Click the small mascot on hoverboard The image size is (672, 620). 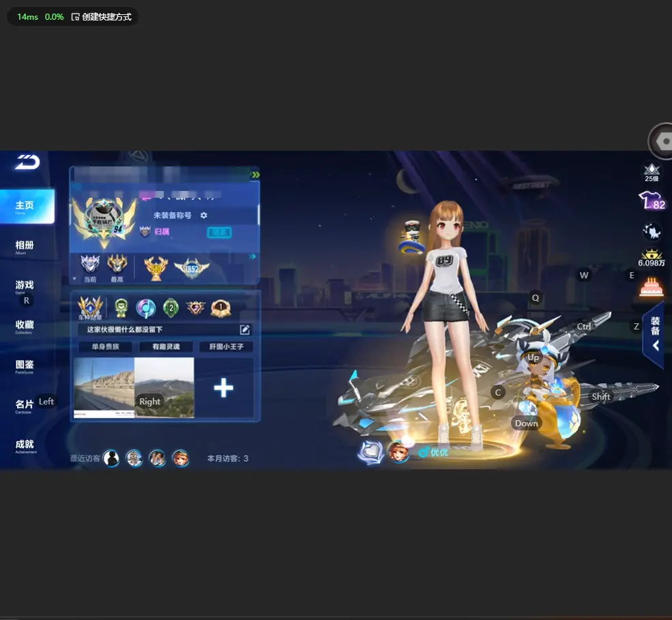coord(411,237)
